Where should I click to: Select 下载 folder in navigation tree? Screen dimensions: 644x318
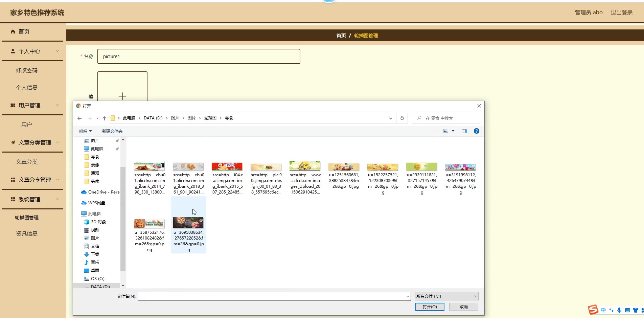(x=92, y=254)
